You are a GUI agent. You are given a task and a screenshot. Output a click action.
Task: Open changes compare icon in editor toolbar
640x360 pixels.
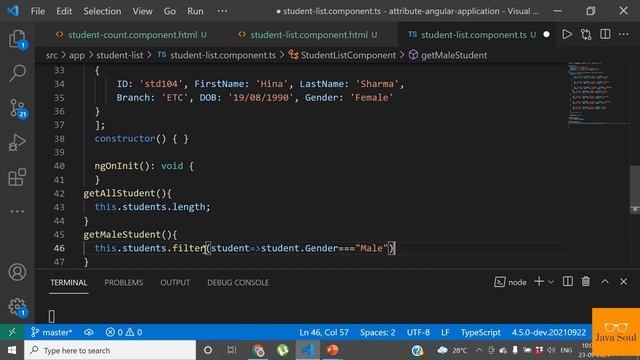tap(586, 35)
